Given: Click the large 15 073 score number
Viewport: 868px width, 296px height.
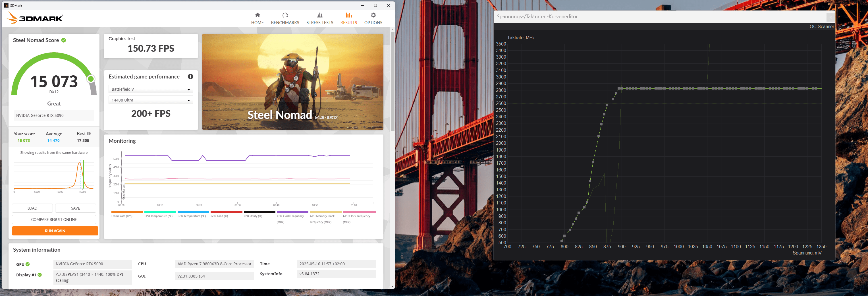Looking at the screenshot, I should click(54, 81).
